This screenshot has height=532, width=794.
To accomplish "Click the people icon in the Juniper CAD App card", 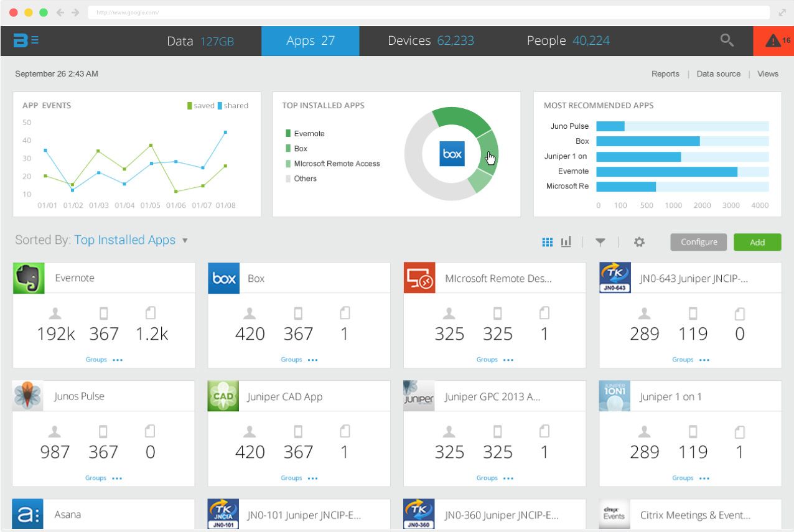I will [250, 431].
